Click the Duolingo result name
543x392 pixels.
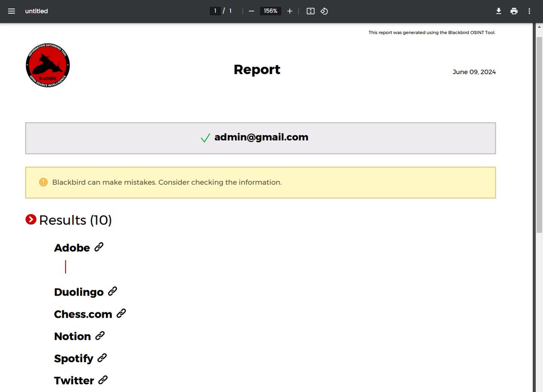pyautogui.click(x=79, y=292)
